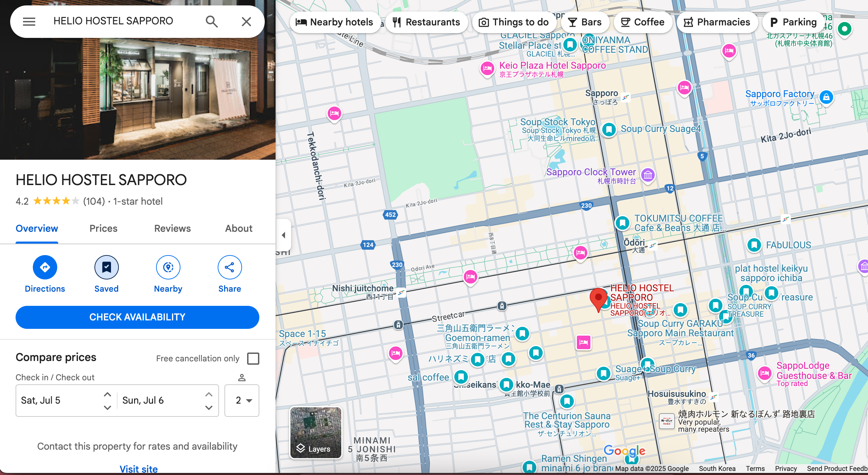The width and height of the screenshot is (868, 475).
Task: Click Send Product Feedback link
Action: (837, 468)
